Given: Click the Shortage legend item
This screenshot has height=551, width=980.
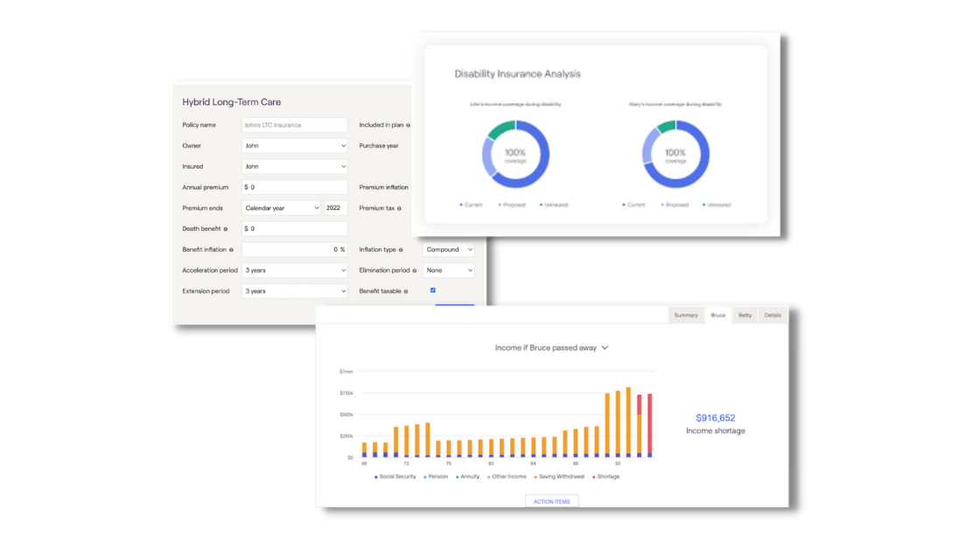Looking at the screenshot, I should (x=605, y=477).
